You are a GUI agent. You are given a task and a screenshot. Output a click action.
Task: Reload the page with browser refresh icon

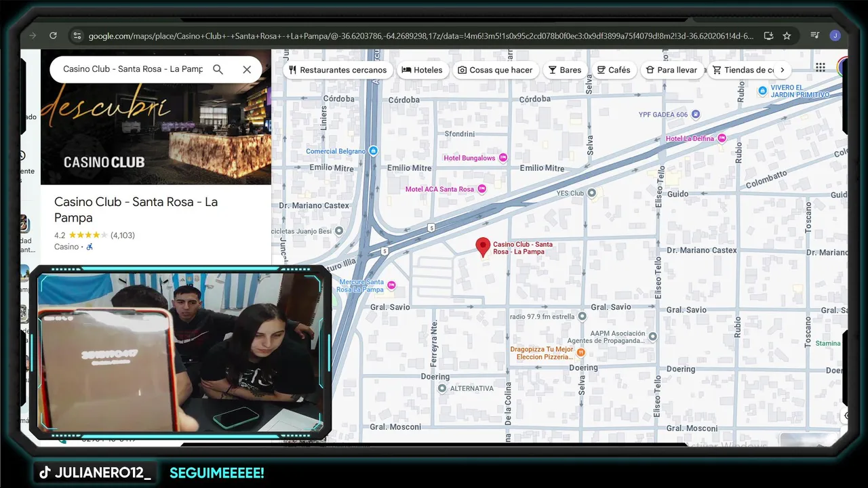[53, 35]
